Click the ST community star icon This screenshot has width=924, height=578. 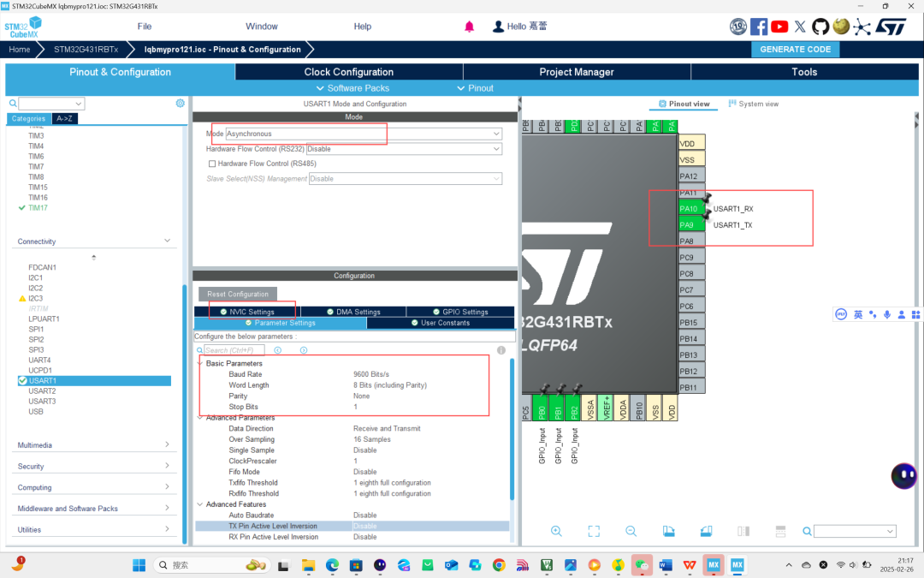[x=862, y=27]
